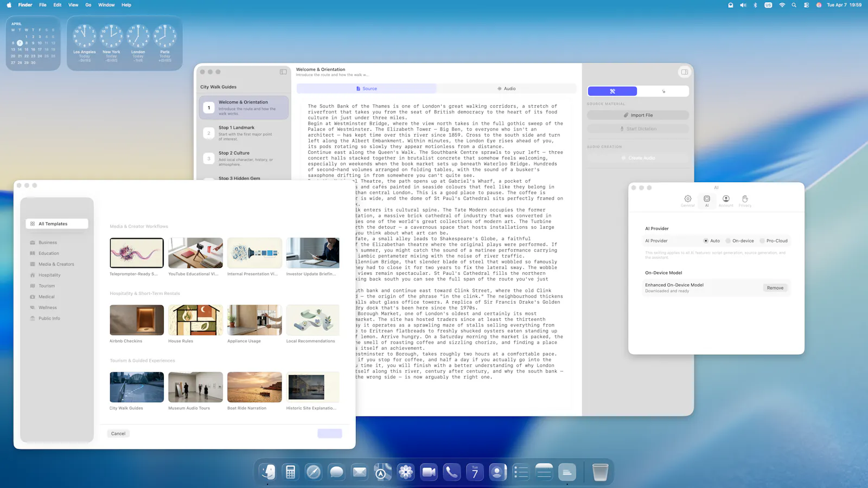Open Mail from the dock
The image size is (868, 488).
click(x=360, y=472)
